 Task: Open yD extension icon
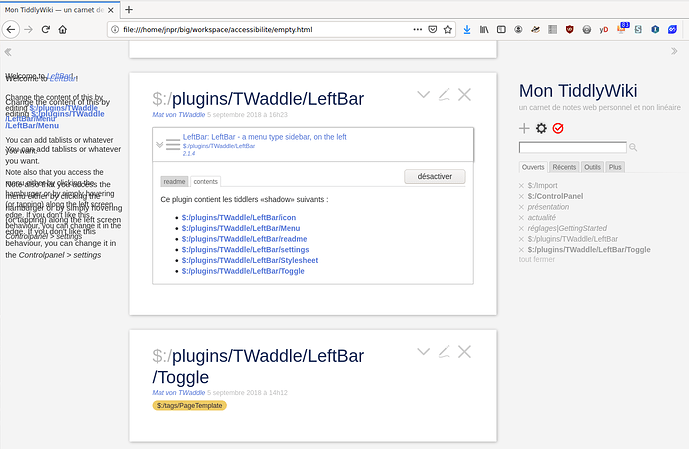point(604,29)
